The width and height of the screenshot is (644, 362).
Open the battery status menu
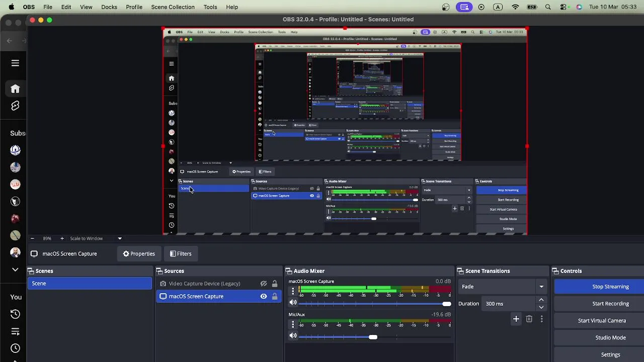point(532,7)
